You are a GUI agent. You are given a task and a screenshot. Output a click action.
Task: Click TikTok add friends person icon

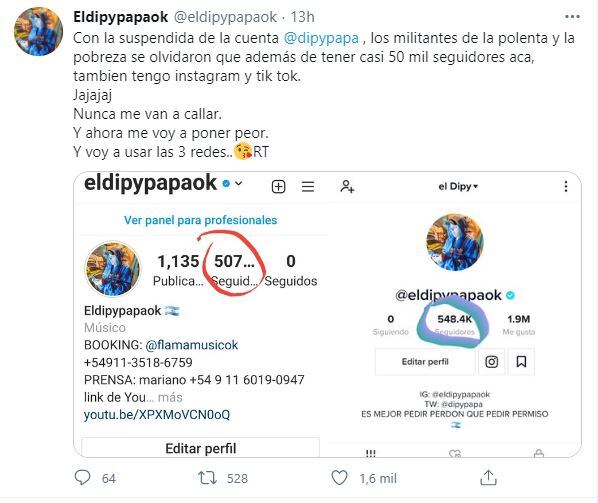(x=347, y=186)
